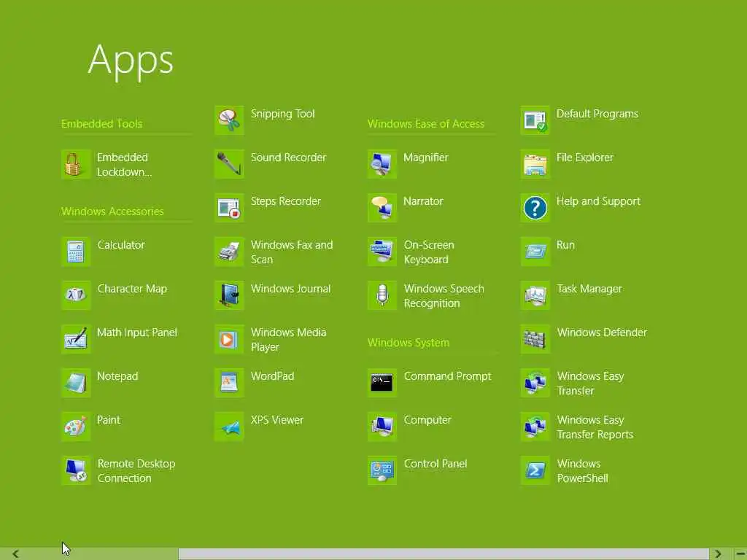Viewport: 747px width, 560px height.
Task: Open Windows Defender wall icon
Action: (535, 340)
